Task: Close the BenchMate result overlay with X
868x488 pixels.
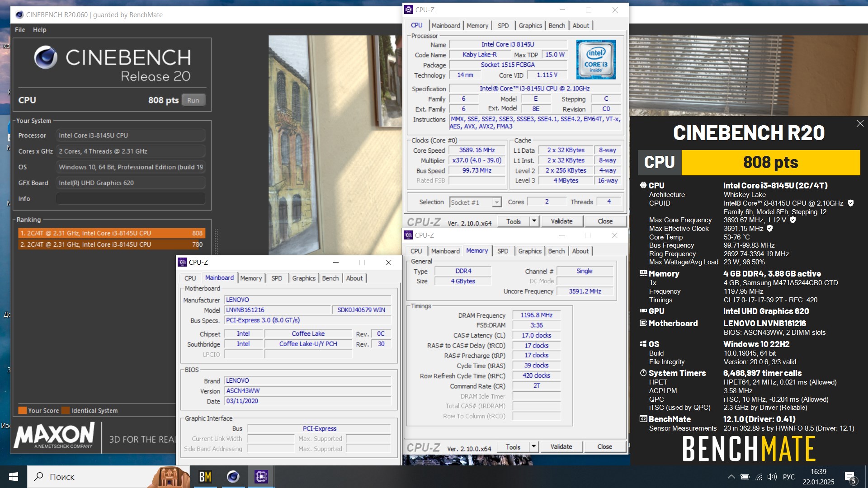Action: click(x=860, y=123)
